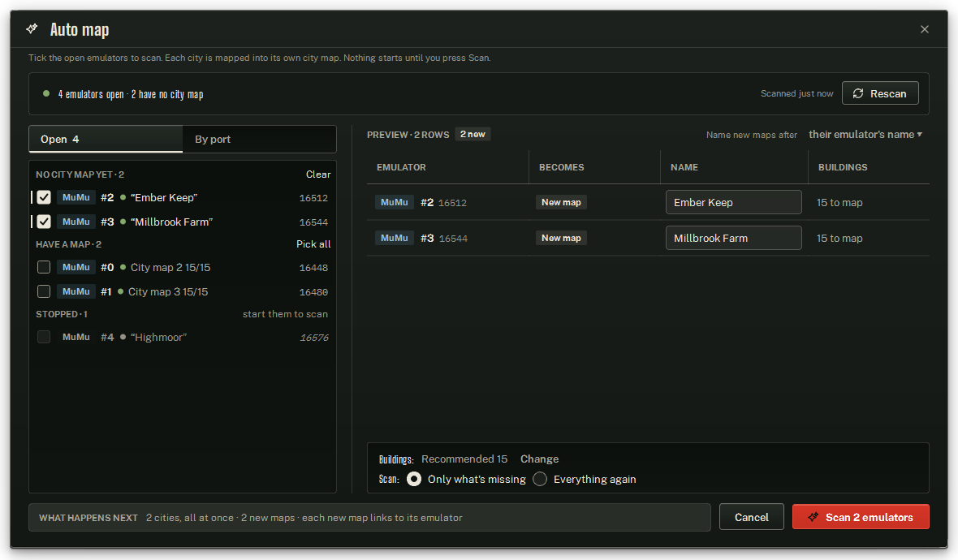This screenshot has height=560, width=958.
Task: Click Change next to Recommended 15 buildings
Action: tap(540, 459)
